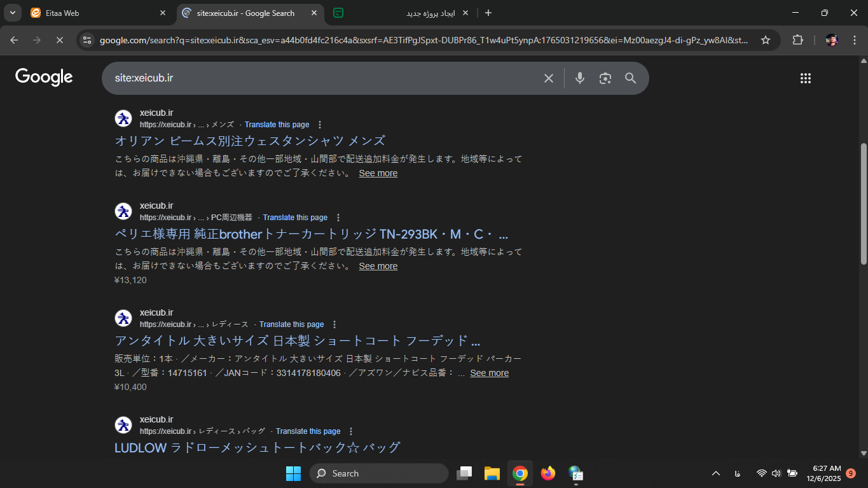
Task: Open the LUDLOW result title link
Action: (257, 447)
